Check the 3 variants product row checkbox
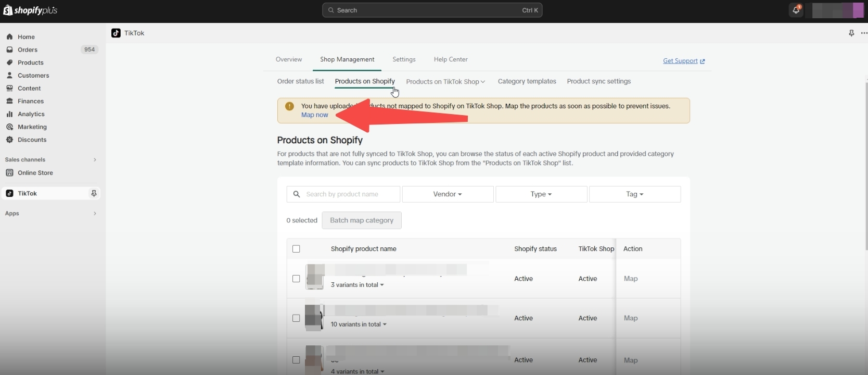The width and height of the screenshot is (868, 375). tap(296, 279)
